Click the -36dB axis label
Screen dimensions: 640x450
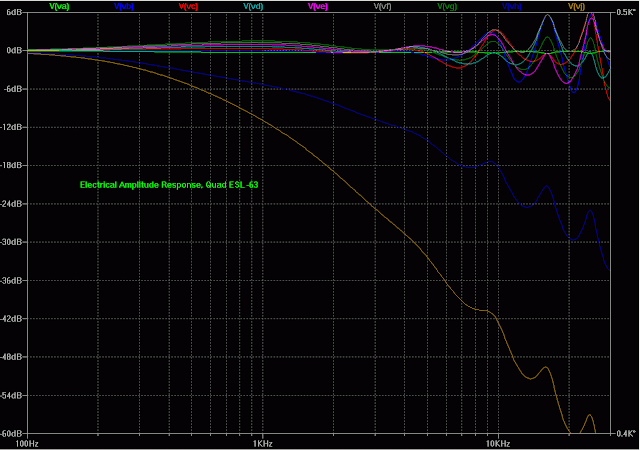[11, 281]
